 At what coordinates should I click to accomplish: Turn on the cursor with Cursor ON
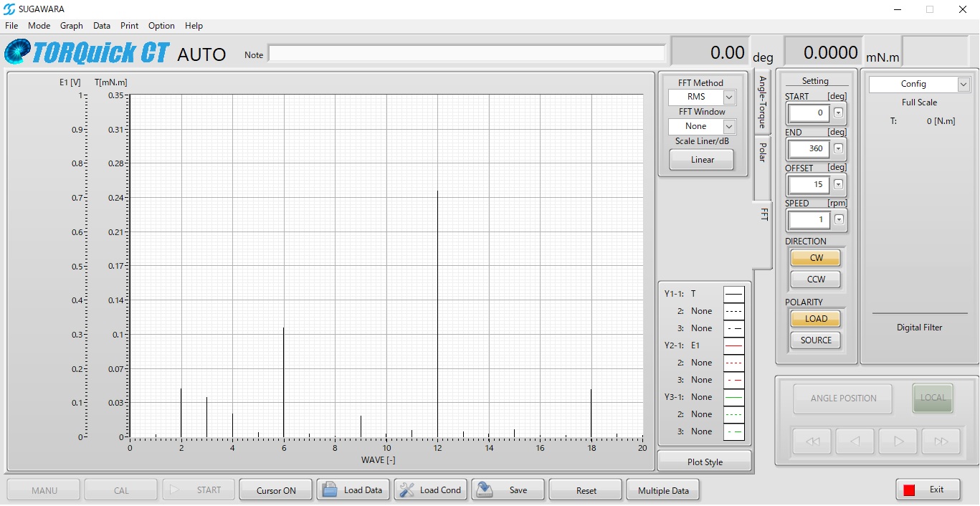coord(276,490)
